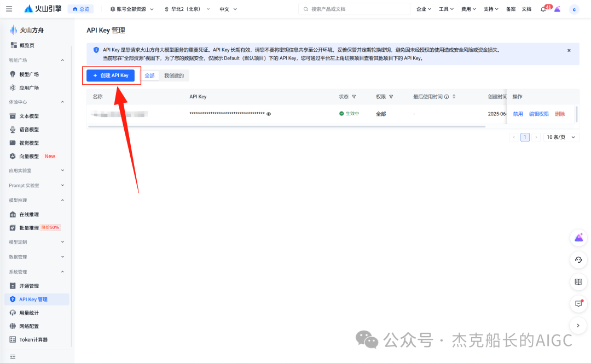Image resolution: width=591 pixels, height=364 pixels.
Task: Click the 火山引擎 logo
Action: 43,9
